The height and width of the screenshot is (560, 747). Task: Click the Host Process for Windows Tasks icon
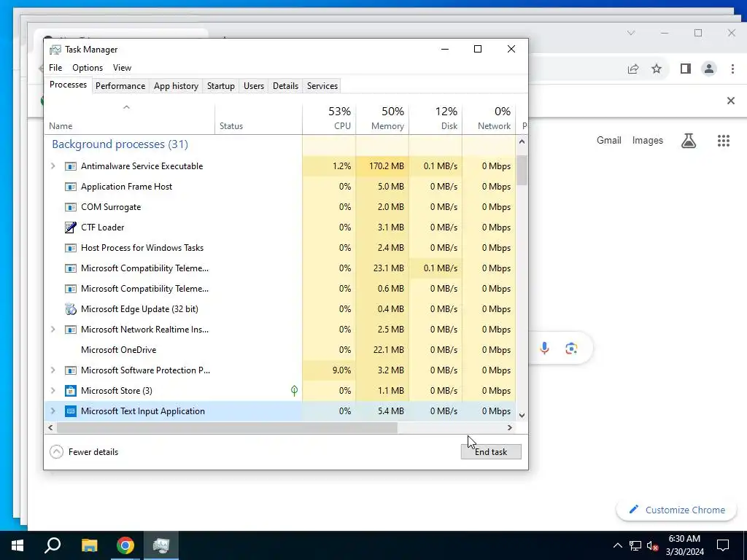coord(71,248)
